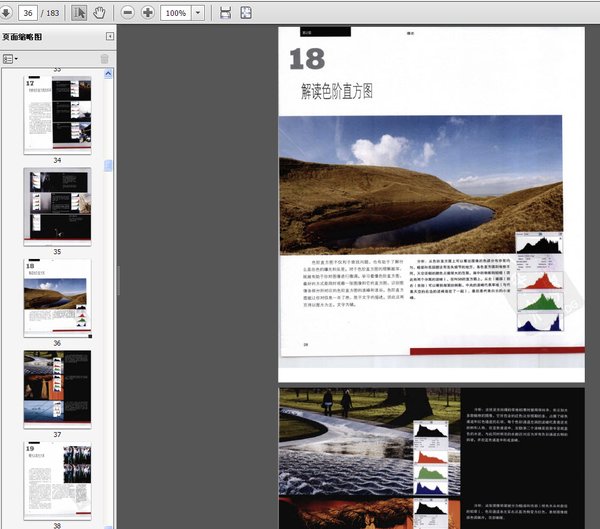Click the fit width scrolling icon

(x=225, y=13)
